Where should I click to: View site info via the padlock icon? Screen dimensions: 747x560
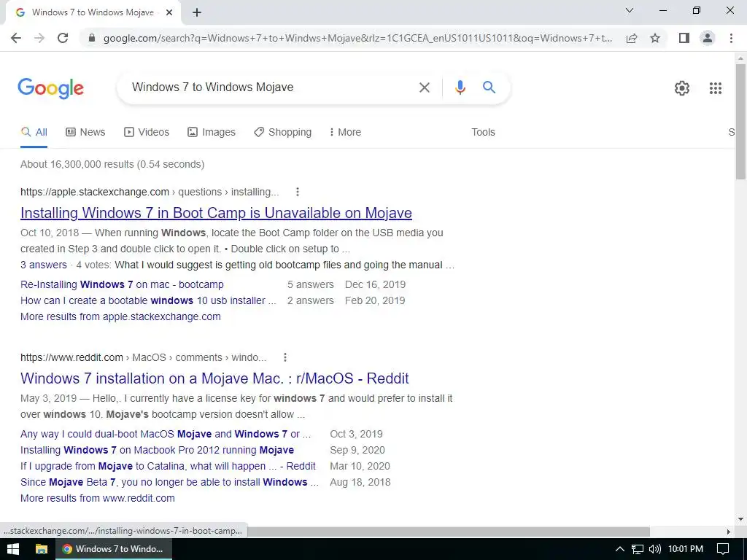pos(92,38)
